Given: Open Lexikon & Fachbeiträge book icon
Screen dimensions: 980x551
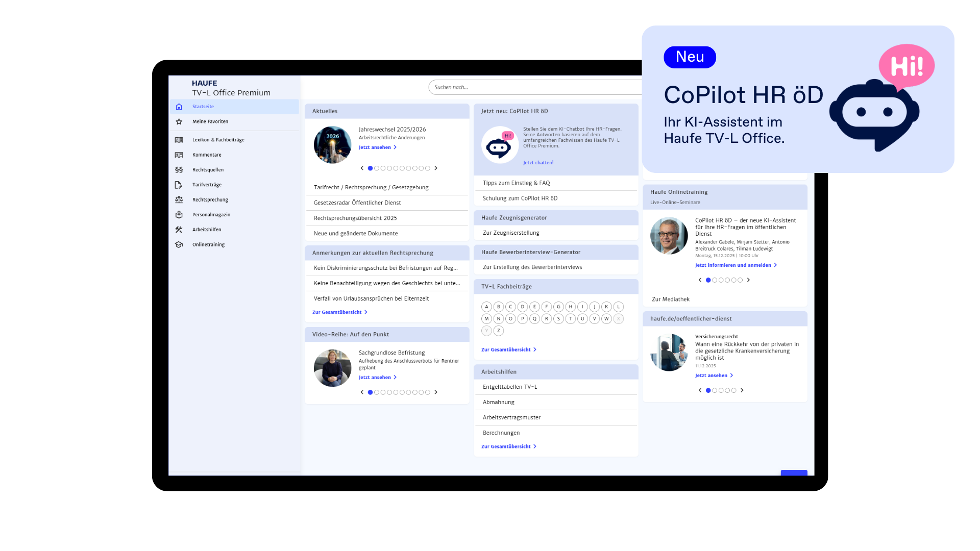Looking at the screenshot, I should pos(179,140).
